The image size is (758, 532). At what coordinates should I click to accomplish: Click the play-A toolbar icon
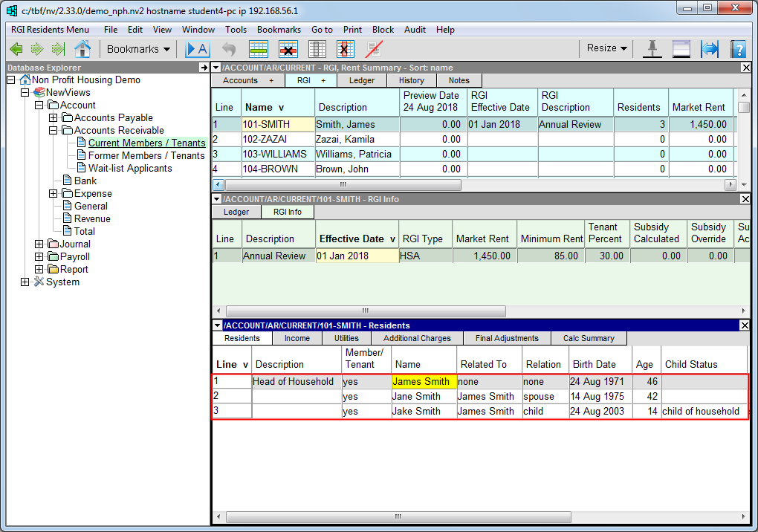coord(198,49)
